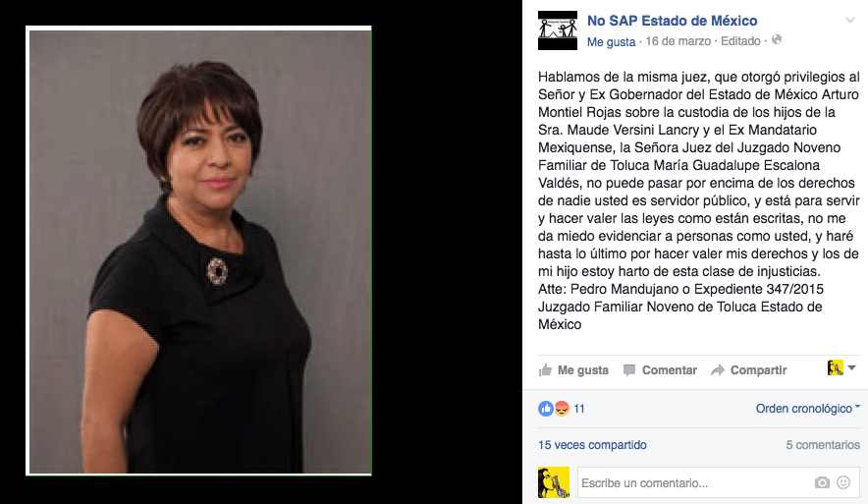Show the 5 comentarios link

(823, 445)
